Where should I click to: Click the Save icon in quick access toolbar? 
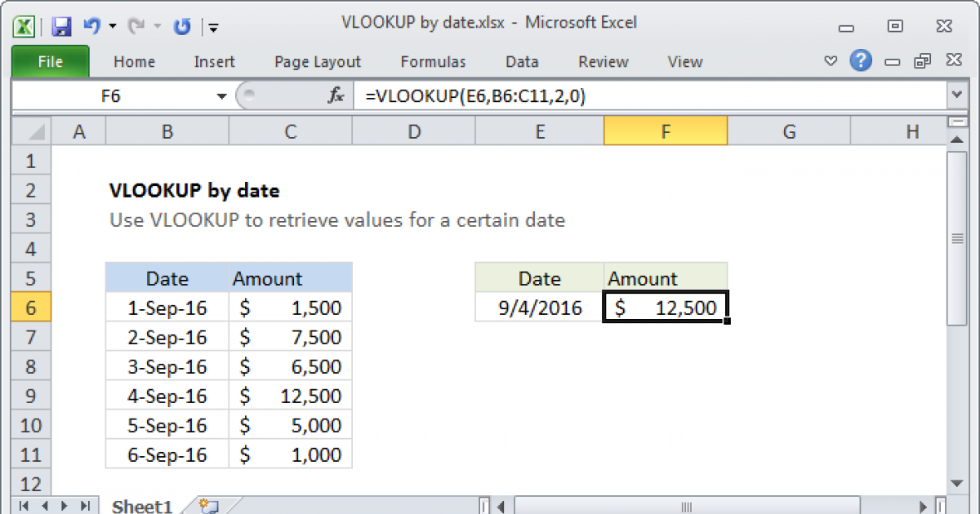[62, 26]
